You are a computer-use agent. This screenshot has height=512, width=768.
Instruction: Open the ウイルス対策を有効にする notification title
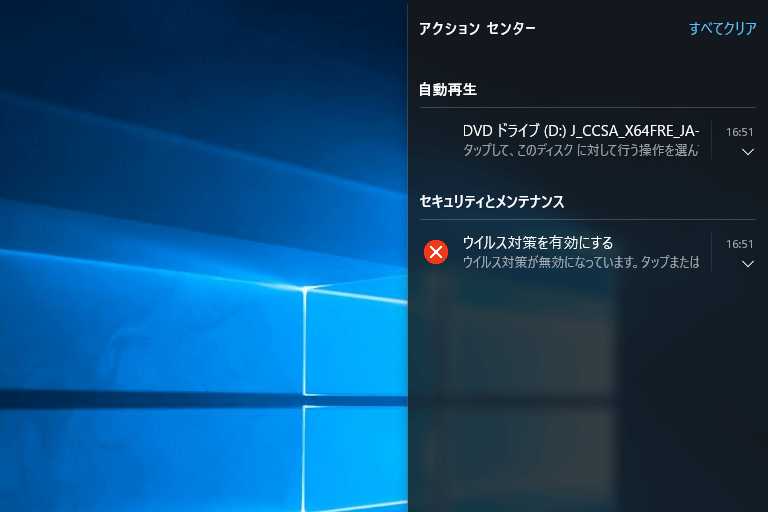(538, 243)
